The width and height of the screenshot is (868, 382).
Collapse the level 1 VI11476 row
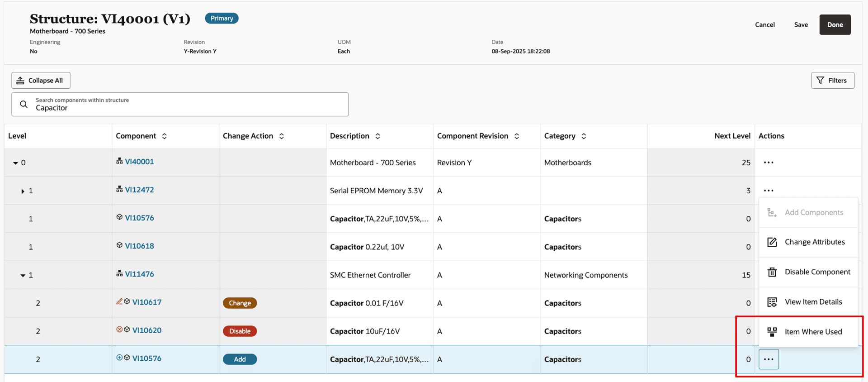[23, 276]
